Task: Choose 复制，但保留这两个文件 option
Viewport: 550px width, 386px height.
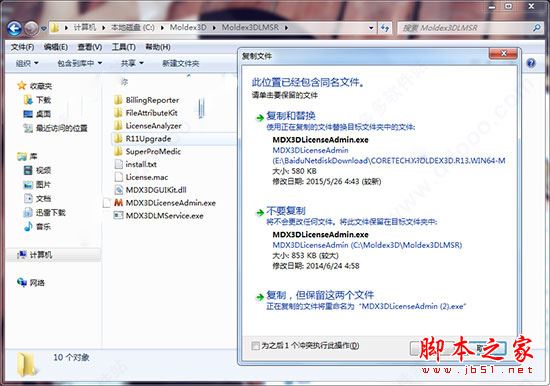Action: [x=320, y=295]
